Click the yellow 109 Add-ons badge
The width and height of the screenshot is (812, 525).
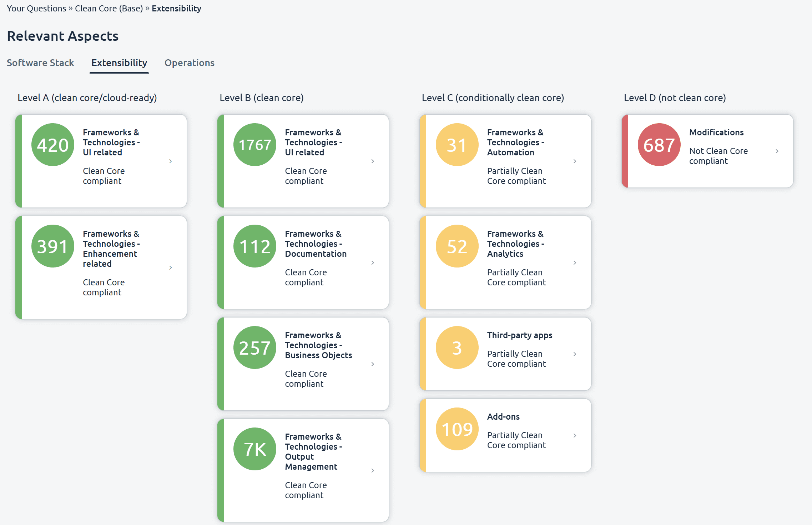[457, 429]
